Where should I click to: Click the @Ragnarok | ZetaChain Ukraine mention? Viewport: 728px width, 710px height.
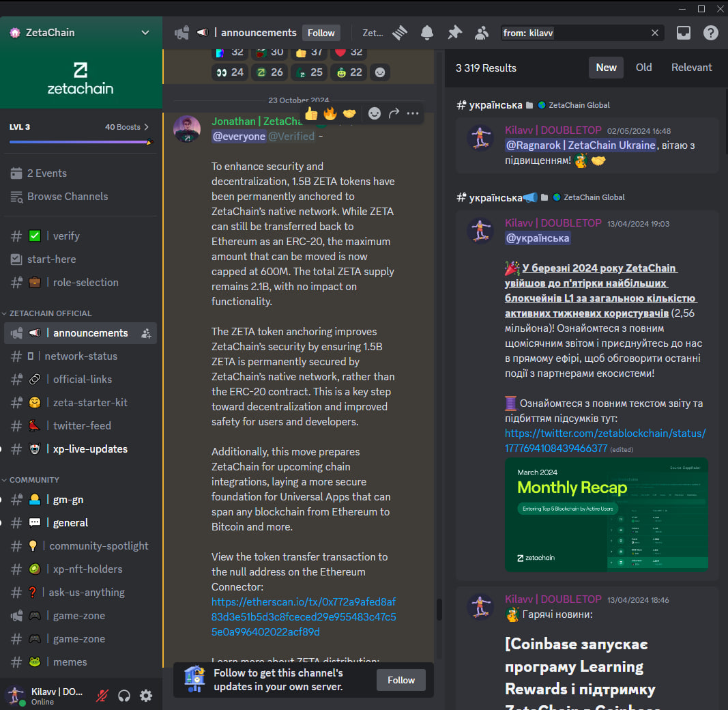tap(581, 145)
